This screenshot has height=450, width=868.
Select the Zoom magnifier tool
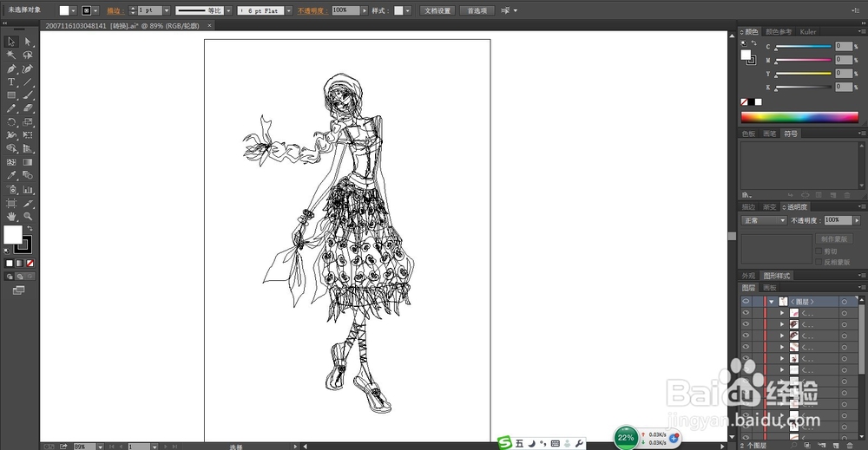click(28, 216)
